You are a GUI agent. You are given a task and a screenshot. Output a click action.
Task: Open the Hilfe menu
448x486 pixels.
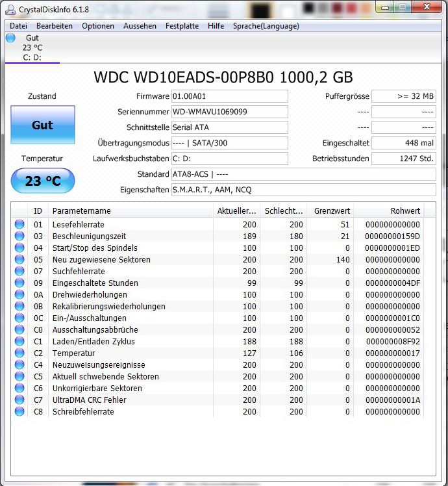pyautogui.click(x=216, y=26)
